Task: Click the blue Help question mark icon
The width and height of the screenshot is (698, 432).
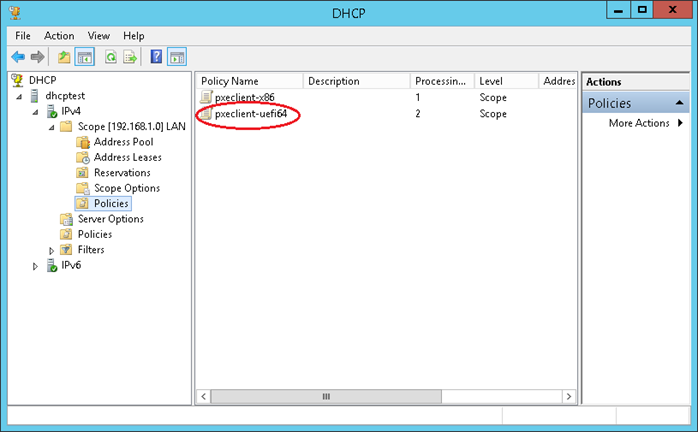Action: point(157,57)
